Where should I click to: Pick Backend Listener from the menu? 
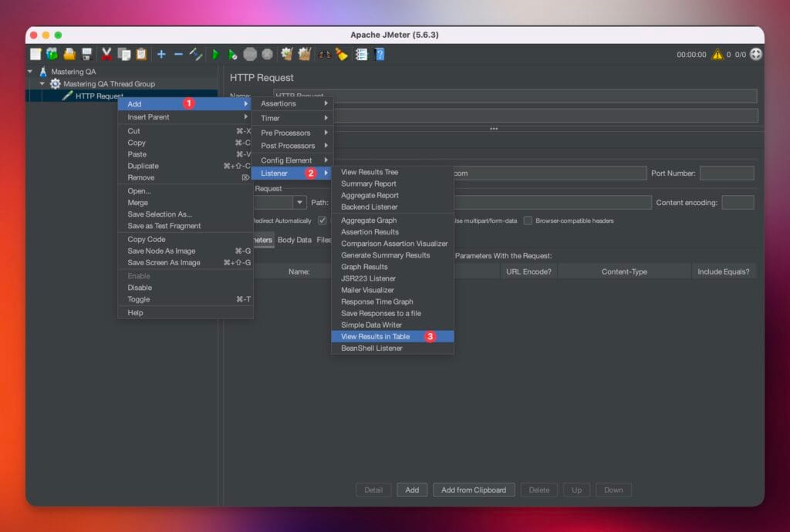click(393, 207)
